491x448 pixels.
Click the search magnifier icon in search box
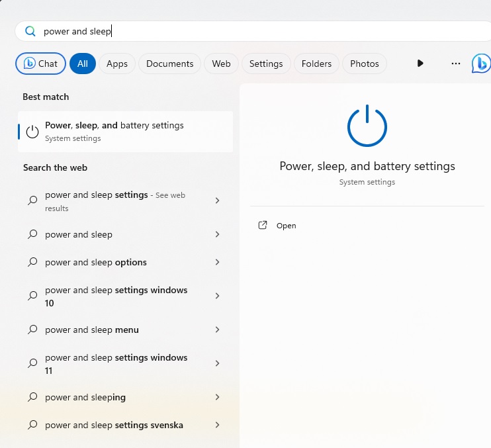(30, 31)
